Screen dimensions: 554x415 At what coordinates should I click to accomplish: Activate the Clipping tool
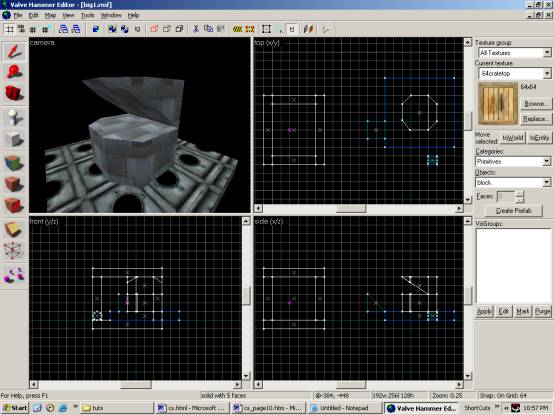point(14,230)
